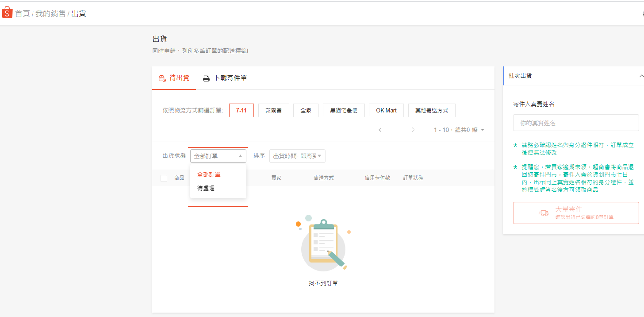Collapse the 批次出貨 panel
The height and width of the screenshot is (317, 644).
[x=641, y=76]
